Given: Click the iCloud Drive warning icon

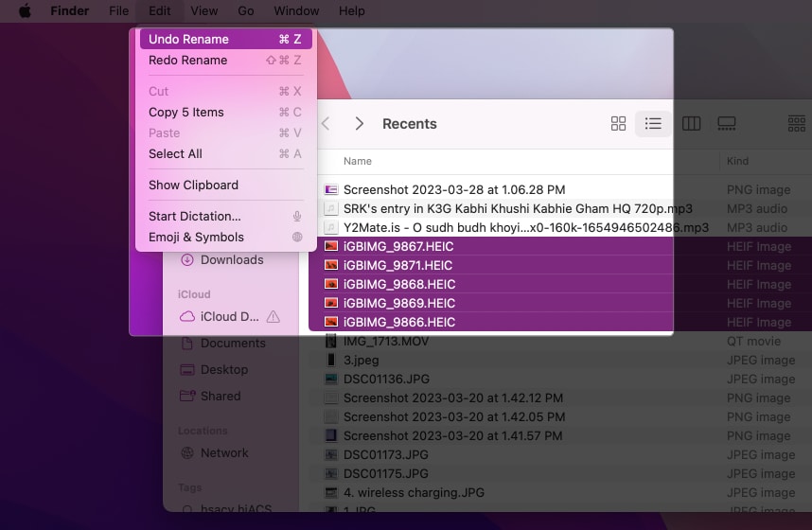Looking at the screenshot, I should click(273, 316).
